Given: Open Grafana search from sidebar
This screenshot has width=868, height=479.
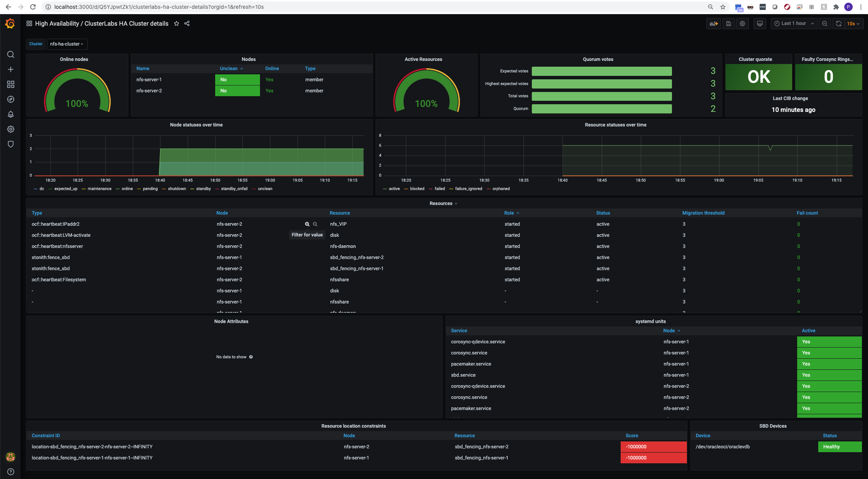Looking at the screenshot, I should click(x=11, y=54).
